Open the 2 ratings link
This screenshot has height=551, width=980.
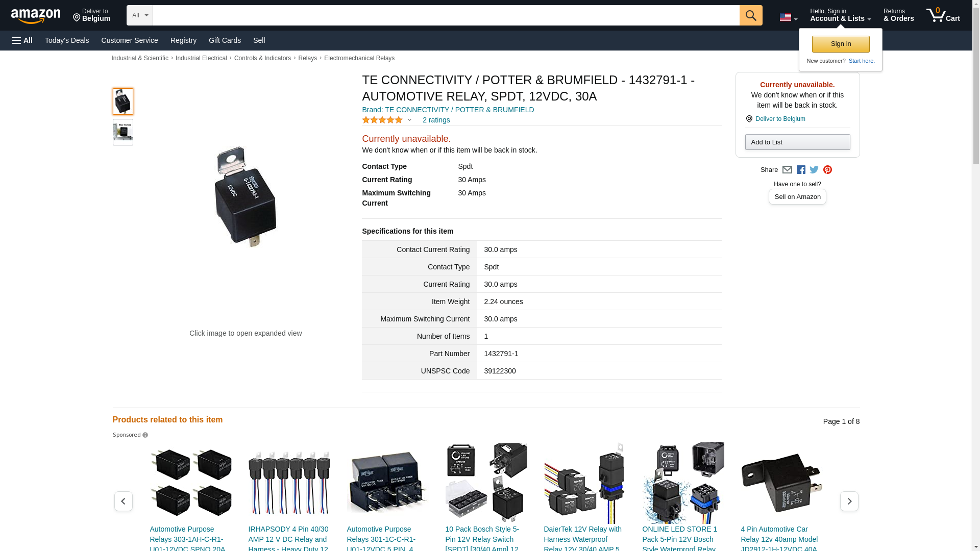(436, 120)
